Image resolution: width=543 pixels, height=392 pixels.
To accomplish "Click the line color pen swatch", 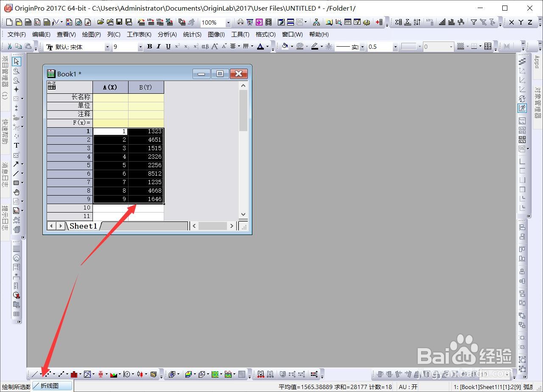I will (x=315, y=47).
